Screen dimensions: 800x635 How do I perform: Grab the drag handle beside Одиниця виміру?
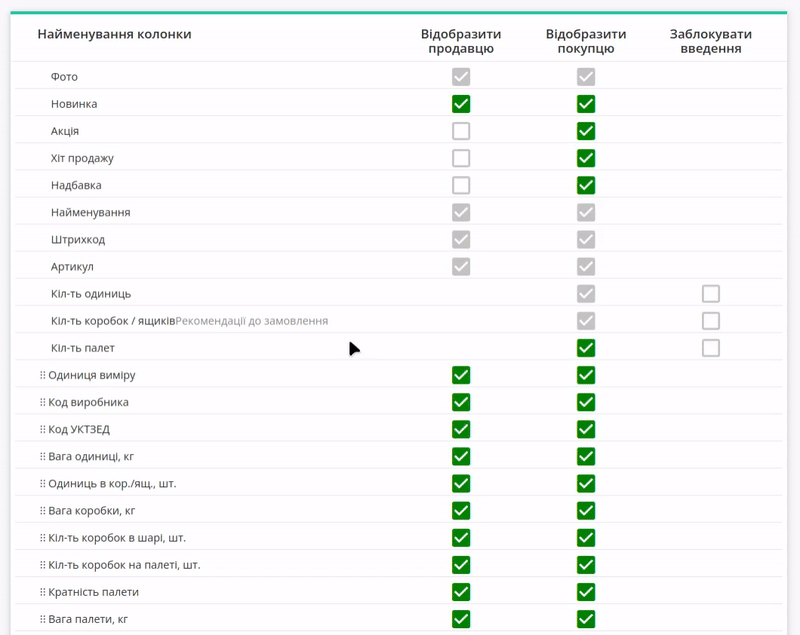(42, 375)
